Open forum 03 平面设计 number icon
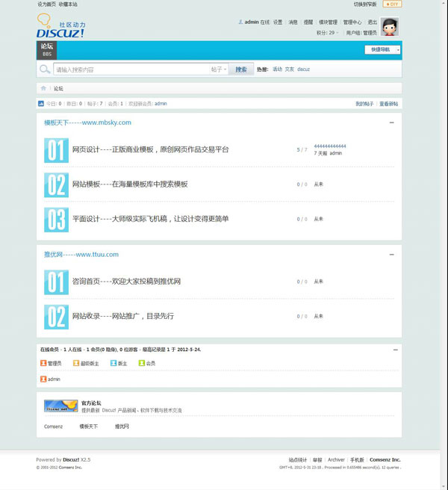The height and width of the screenshot is (490, 448). (56, 220)
